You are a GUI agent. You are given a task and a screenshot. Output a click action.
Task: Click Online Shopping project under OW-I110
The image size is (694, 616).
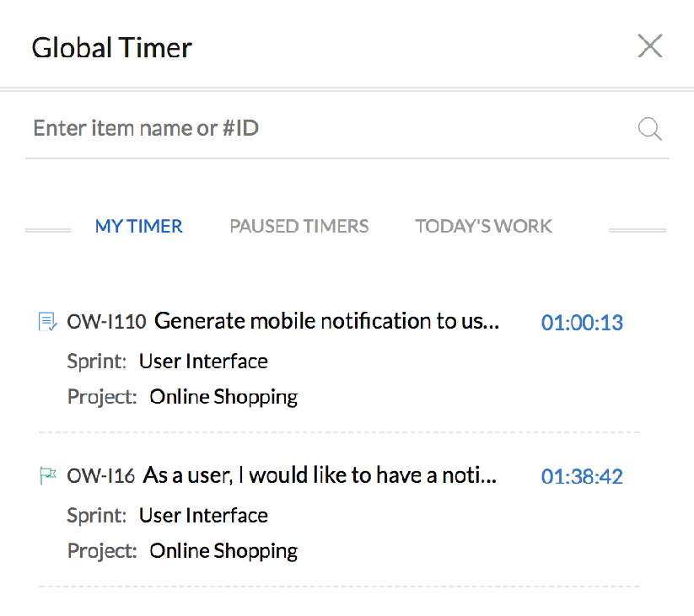pyautogui.click(x=223, y=397)
